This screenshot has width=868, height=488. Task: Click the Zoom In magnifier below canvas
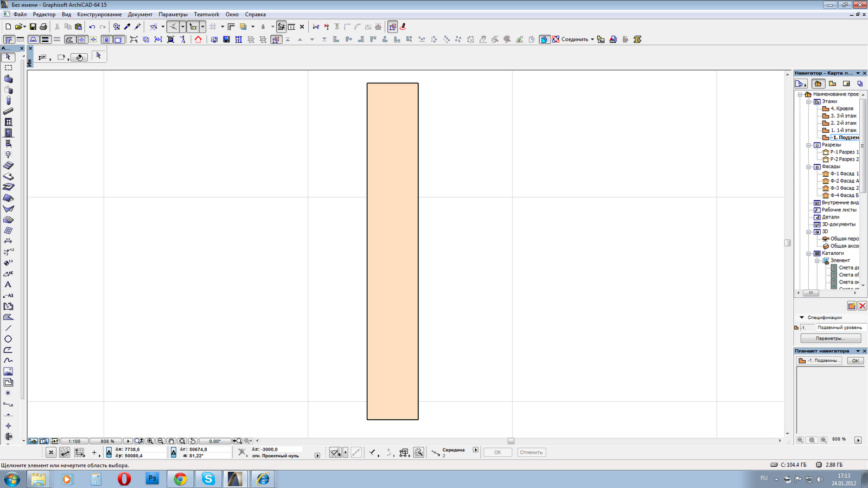tap(150, 441)
